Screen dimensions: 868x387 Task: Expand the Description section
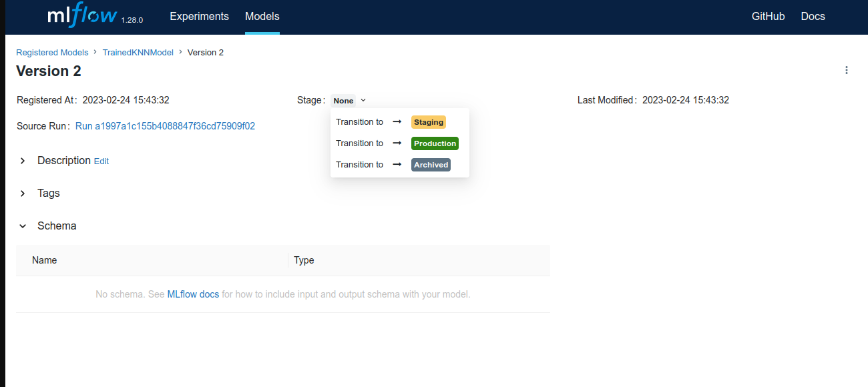click(x=23, y=161)
